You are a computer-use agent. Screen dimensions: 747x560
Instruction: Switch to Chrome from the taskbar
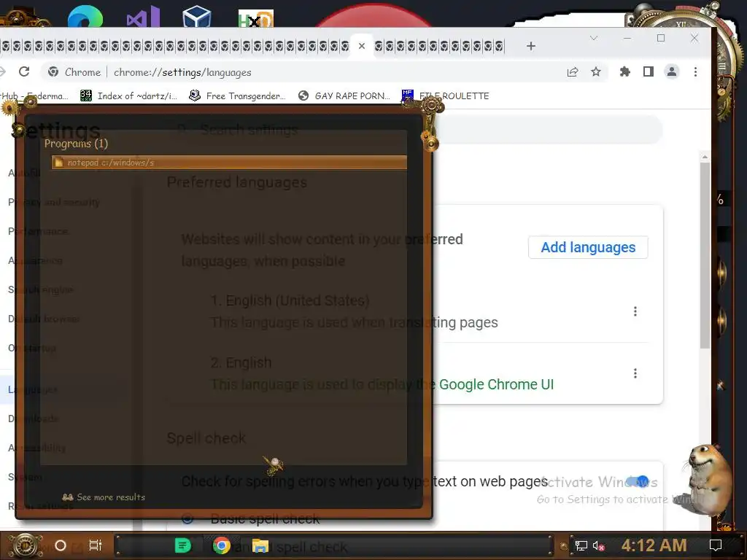point(221,545)
